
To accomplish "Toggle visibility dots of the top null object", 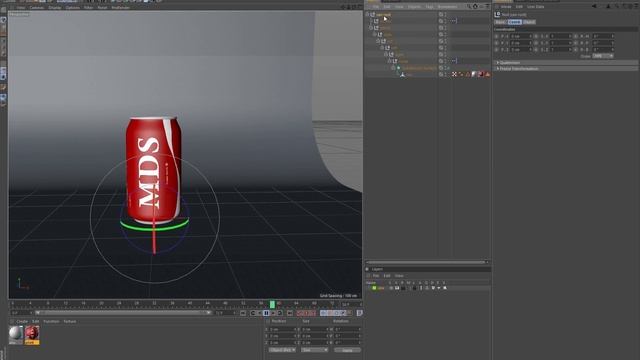I will coord(445,14).
